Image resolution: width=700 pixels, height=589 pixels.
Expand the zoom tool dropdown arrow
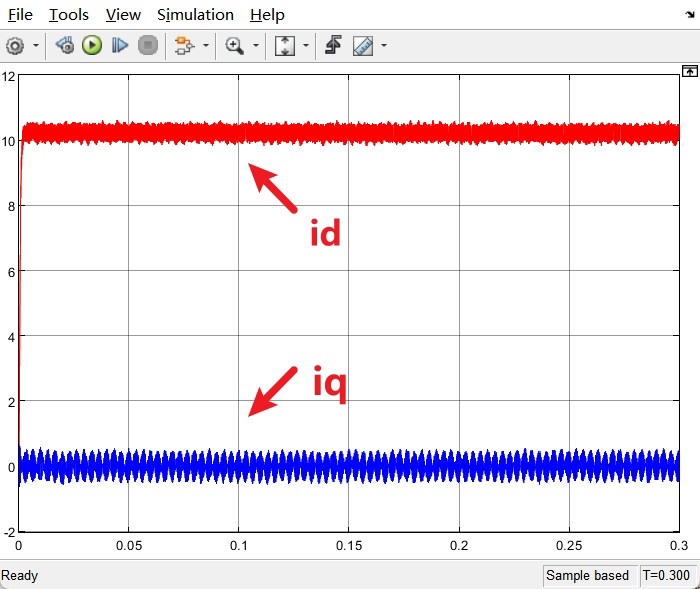point(256,46)
